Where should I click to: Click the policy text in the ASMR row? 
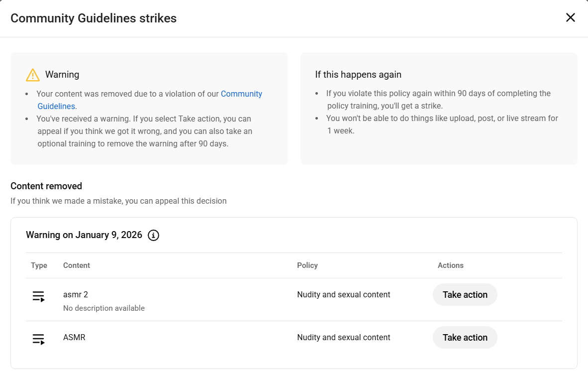coord(343,337)
